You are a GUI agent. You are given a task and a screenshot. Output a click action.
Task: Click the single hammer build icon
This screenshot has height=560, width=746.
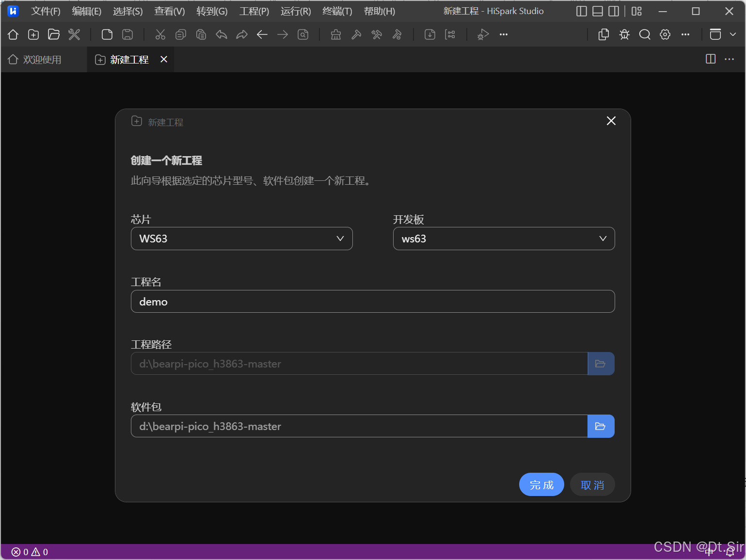(x=356, y=34)
